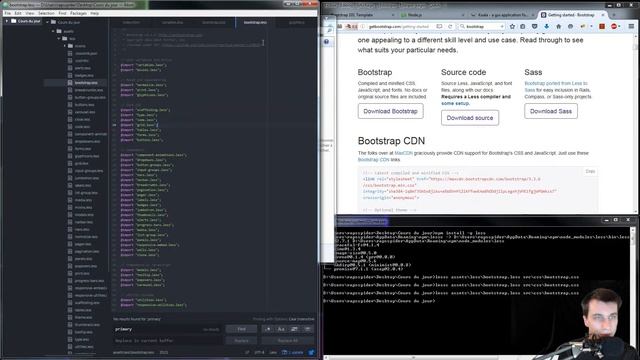Image resolution: width=640 pixels, height=360 pixels.
Task: Click the red square extension icon in Firefox
Action: [602, 27]
